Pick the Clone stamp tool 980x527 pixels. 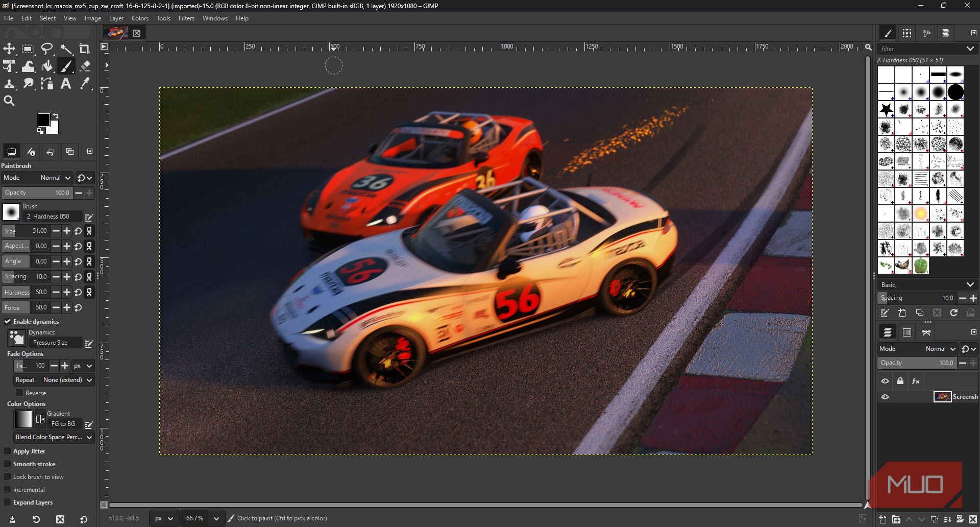click(x=9, y=84)
